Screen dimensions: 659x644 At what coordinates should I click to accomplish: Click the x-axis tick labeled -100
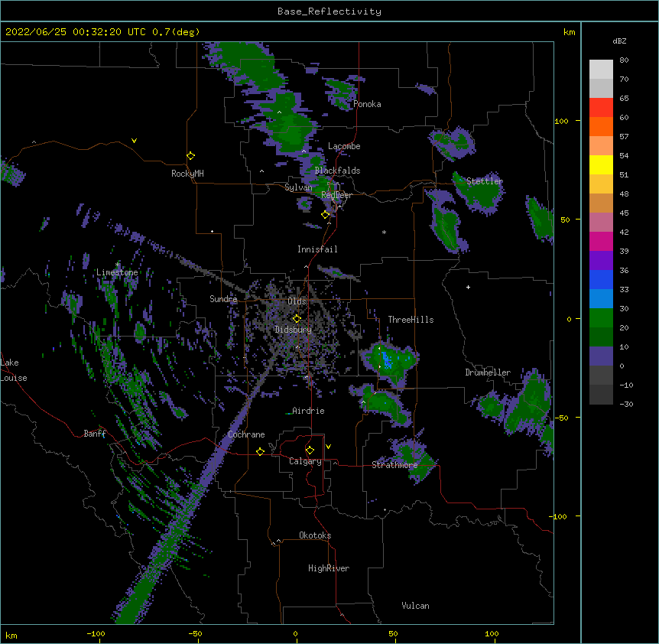click(x=96, y=633)
